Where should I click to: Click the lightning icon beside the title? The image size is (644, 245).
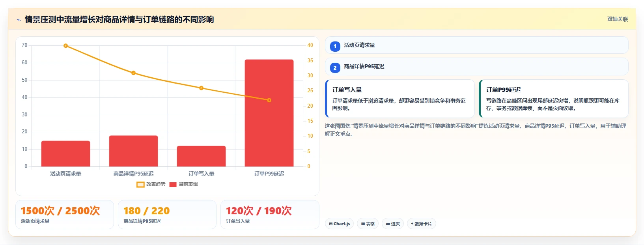[19, 20]
